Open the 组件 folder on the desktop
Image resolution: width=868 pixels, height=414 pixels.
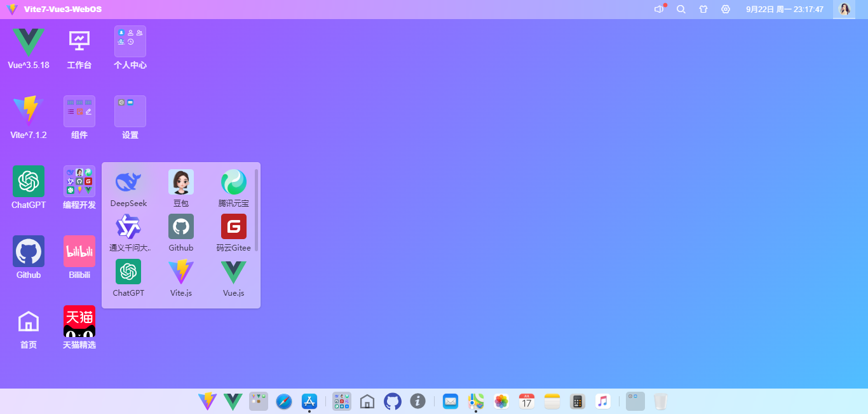[79, 118]
